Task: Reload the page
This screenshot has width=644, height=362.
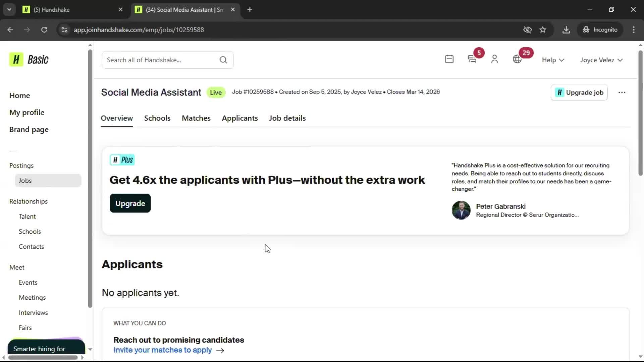Action: (44, 30)
